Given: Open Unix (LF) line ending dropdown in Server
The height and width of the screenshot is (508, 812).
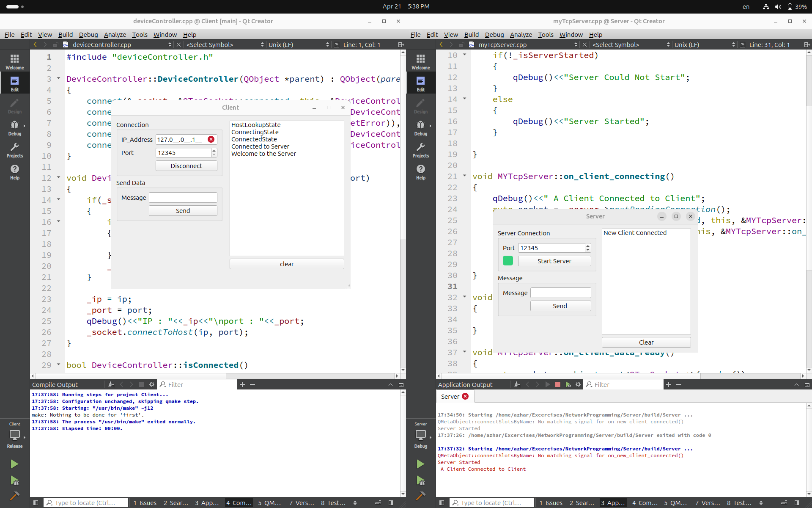Looking at the screenshot, I should pos(705,44).
